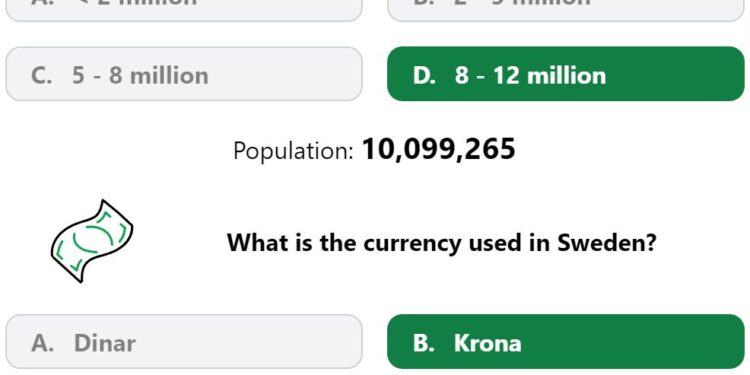Click the letter 'A.' beside Dinar

pos(43,343)
